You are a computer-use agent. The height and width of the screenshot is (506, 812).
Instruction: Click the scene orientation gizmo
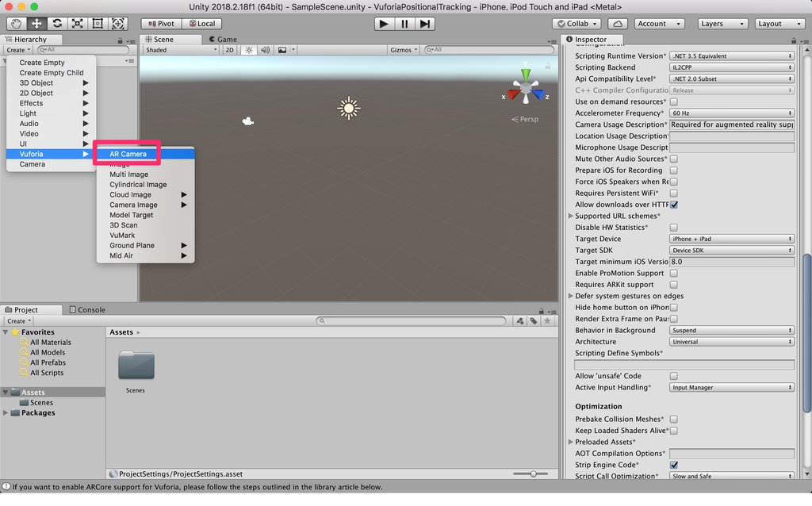pos(526,87)
